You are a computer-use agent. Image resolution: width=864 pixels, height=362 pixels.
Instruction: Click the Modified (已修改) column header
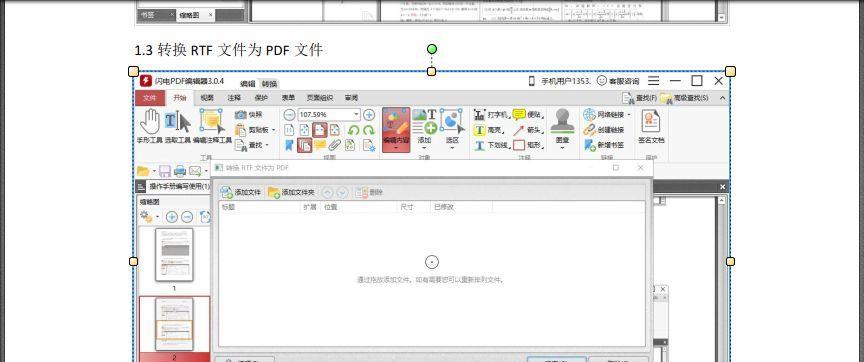461,207
